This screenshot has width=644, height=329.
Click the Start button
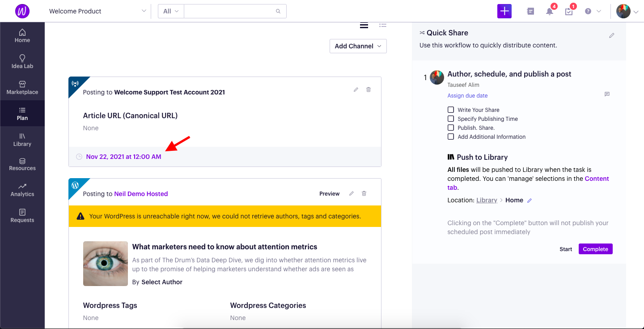pyautogui.click(x=566, y=249)
